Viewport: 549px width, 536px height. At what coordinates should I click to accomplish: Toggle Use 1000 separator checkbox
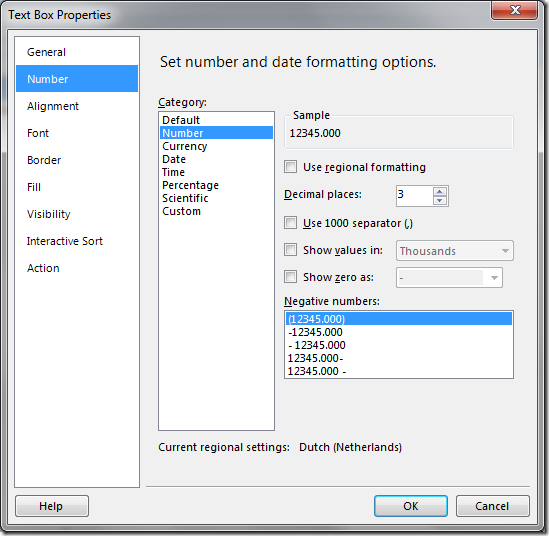point(290,223)
